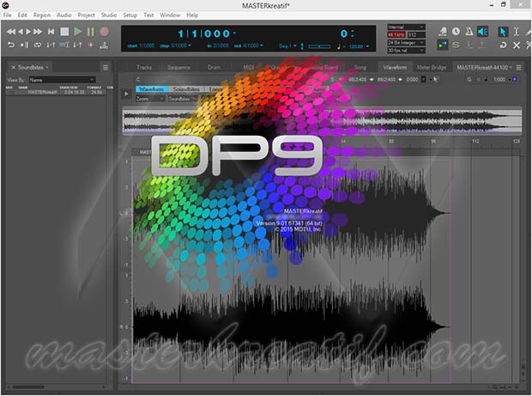Click the 44.1 kHz sample rate field
532x396 pixels.
tap(396, 34)
